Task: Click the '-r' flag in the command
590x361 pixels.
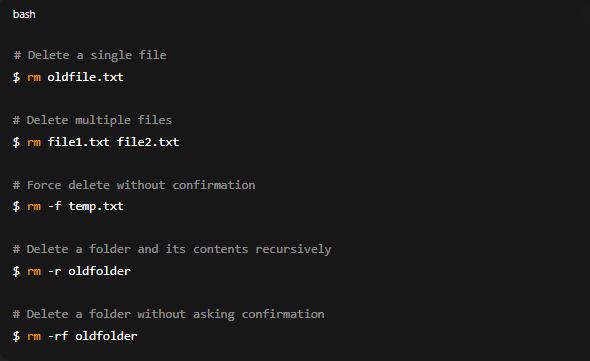Action: pyautogui.click(x=55, y=271)
